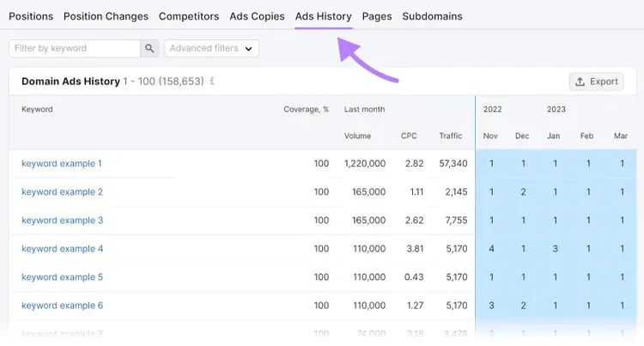Viewport: 644px width, 346px height.
Task: Click the Mar month column header
Action: 621,136
